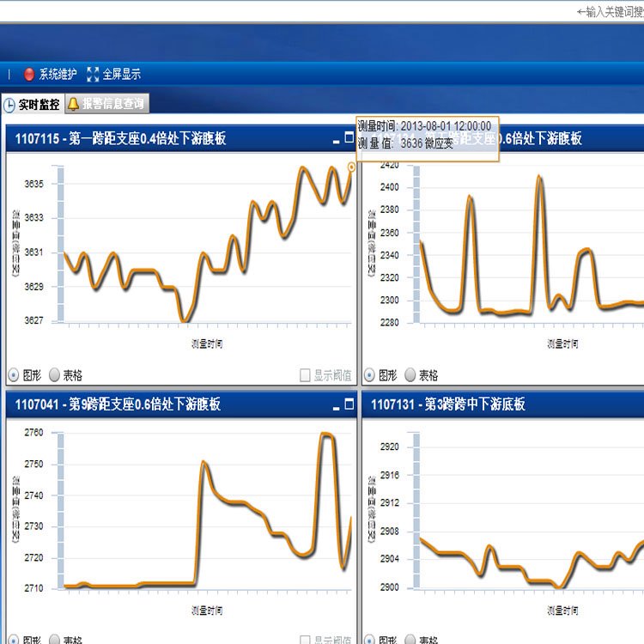Select 表格 radio in the top-right panel
The width and height of the screenshot is (644, 644).
point(410,375)
